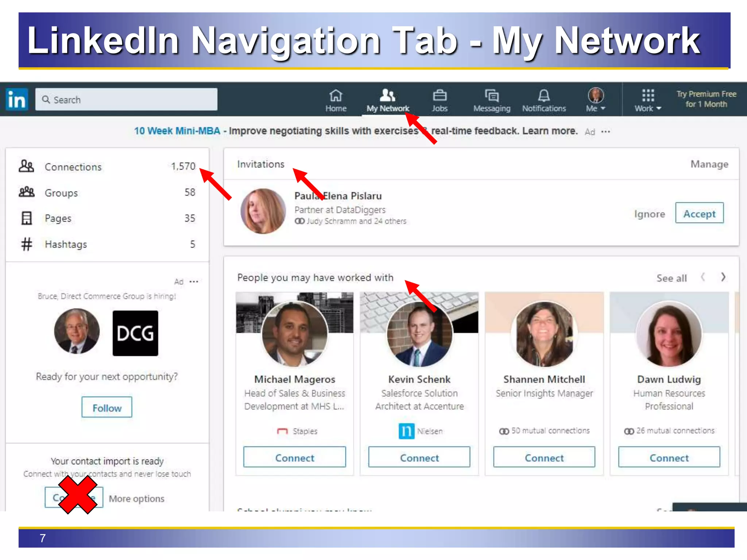The image size is (747, 560).
Task: Expand the Me profile dropdown
Action: click(x=596, y=101)
